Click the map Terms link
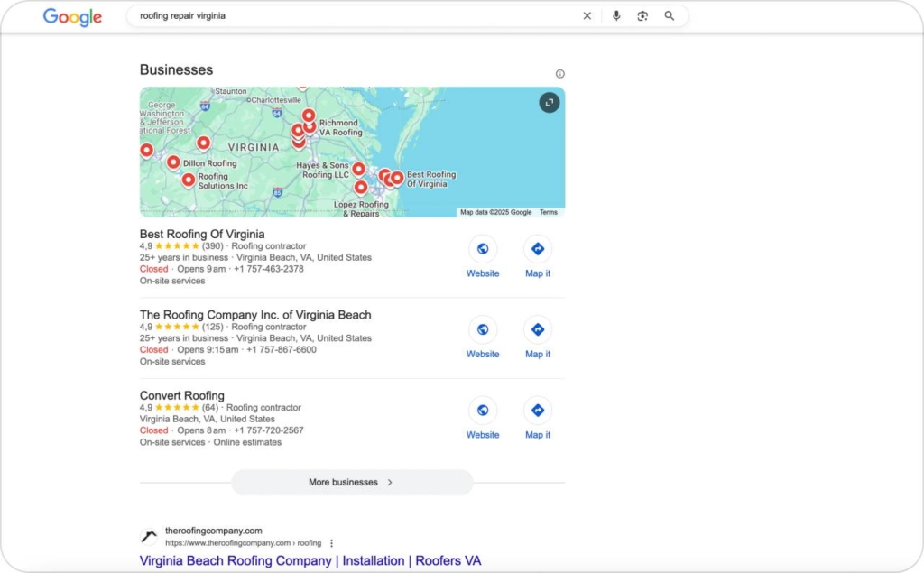 [548, 212]
